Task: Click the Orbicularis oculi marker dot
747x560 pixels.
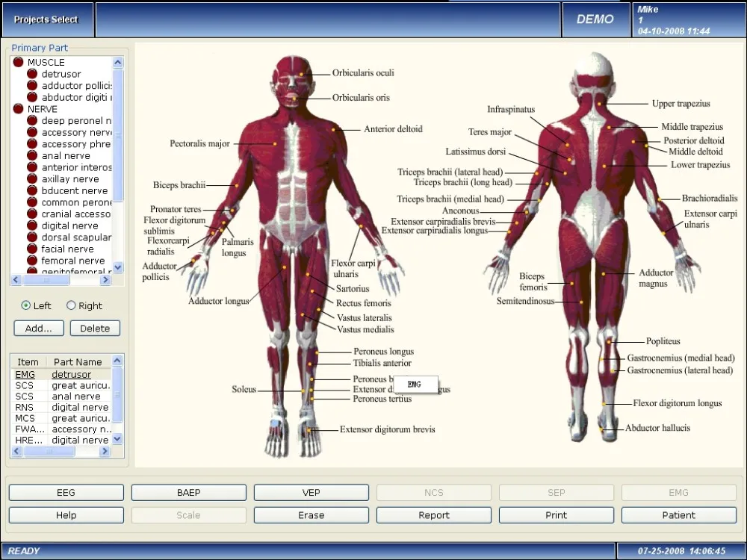Action: (x=301, y=74)
